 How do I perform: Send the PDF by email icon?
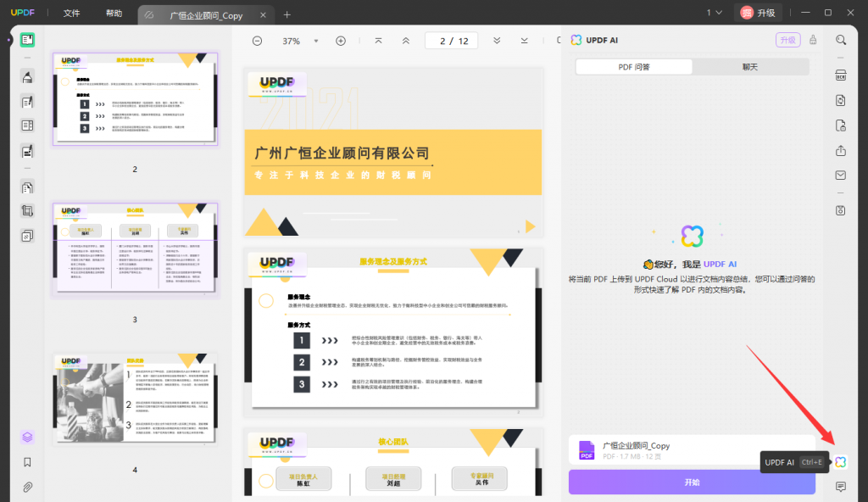840,175
